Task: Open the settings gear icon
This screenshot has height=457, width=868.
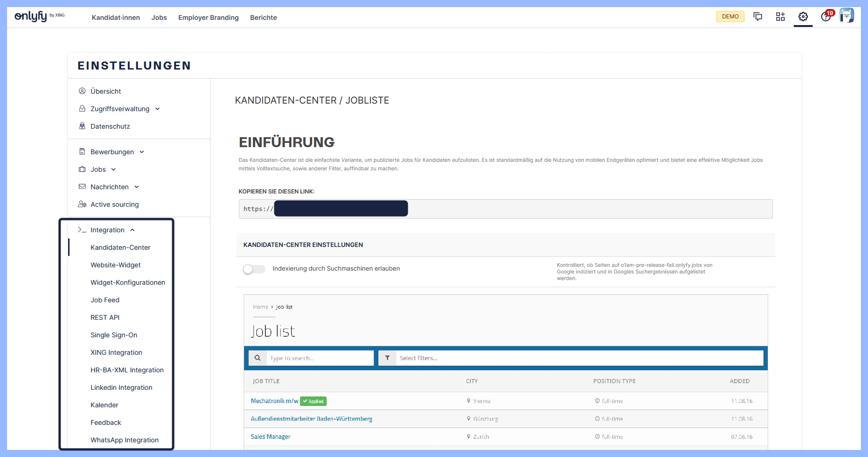Action: pyautogui.click(x=803, y=17)
